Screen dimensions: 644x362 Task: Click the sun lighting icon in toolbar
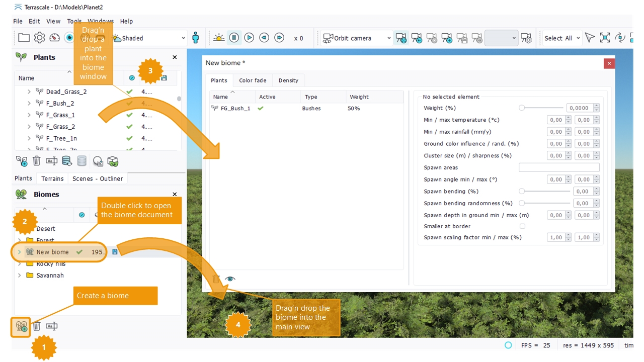pyautogui.click(x=219, y=38)
